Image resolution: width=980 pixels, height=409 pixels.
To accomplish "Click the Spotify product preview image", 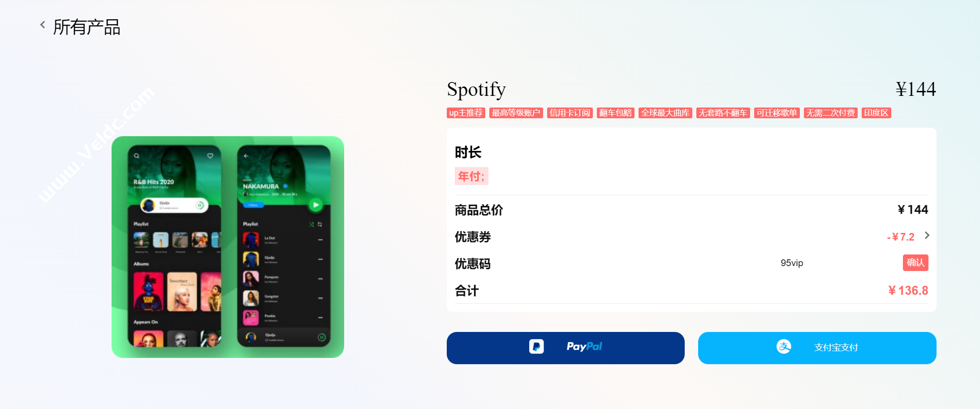I will (228, 247).
